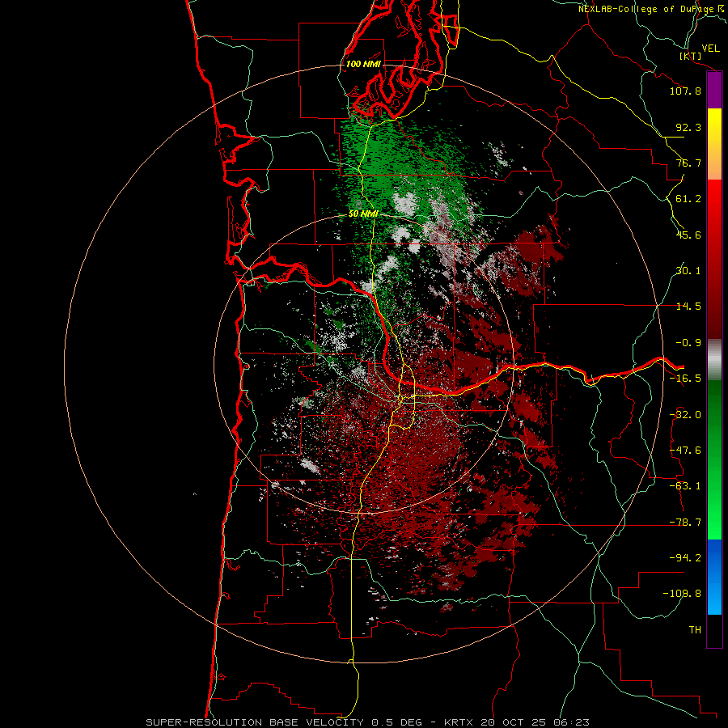
Task: Click the VEL legend title
Action: 710,49
